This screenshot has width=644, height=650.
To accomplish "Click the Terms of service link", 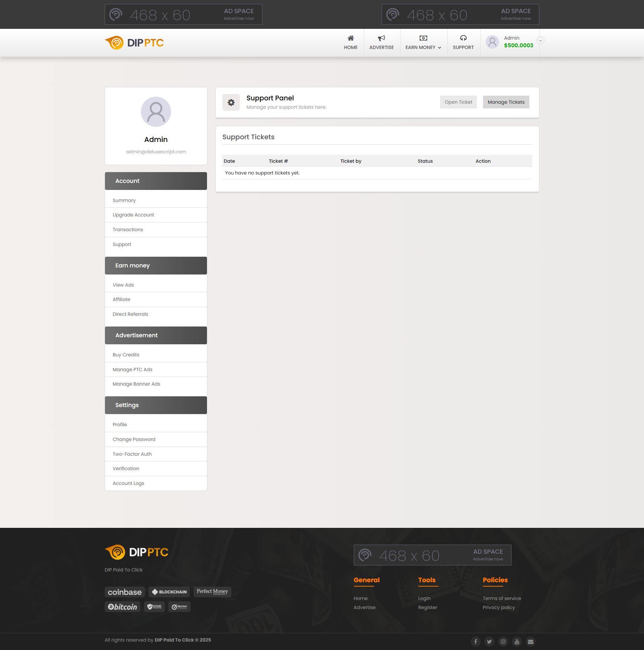I will click(x=501, y=598).
